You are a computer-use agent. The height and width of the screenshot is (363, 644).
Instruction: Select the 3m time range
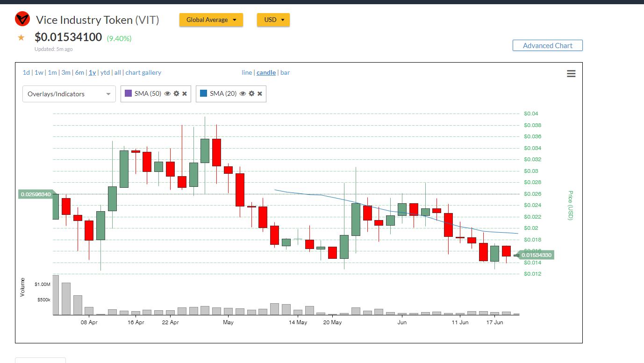click(x=66, y=72)
